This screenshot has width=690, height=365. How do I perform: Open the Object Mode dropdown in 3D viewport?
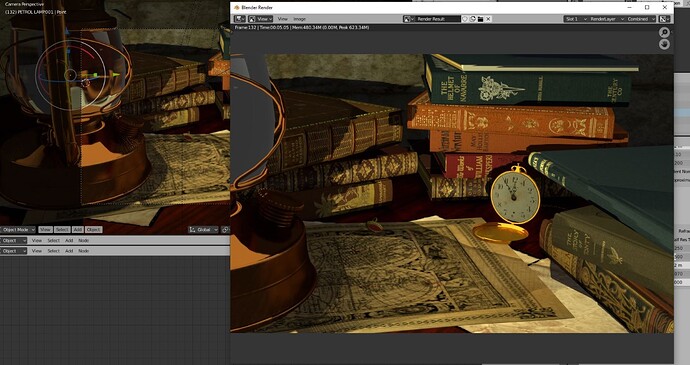click(x=18, y=230)
